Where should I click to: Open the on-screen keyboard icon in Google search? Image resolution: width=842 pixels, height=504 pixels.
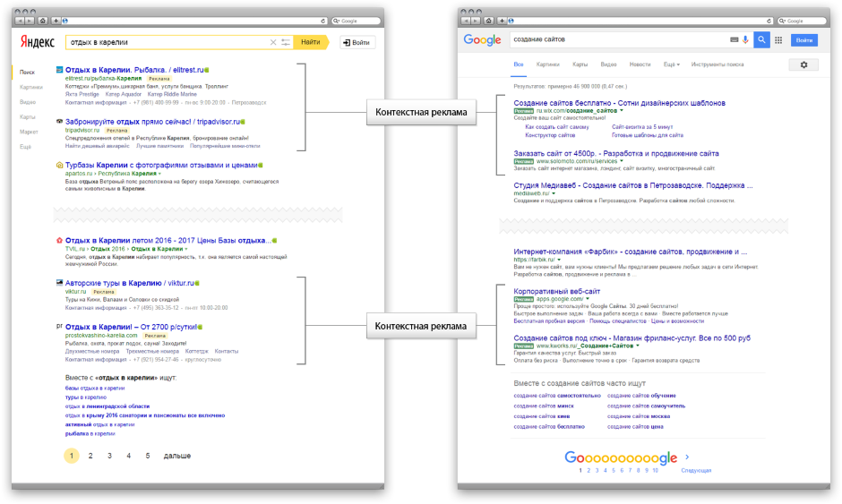(x=735, y=39)
